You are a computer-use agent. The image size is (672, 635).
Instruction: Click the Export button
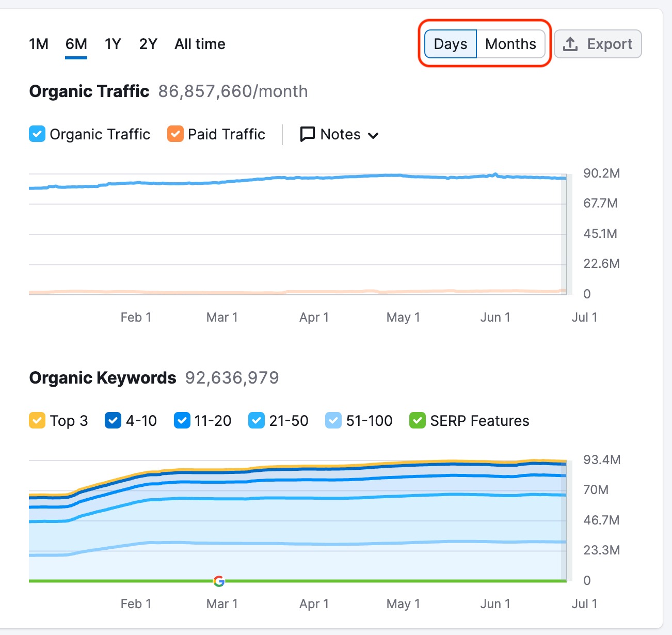[x=598, y=44]
